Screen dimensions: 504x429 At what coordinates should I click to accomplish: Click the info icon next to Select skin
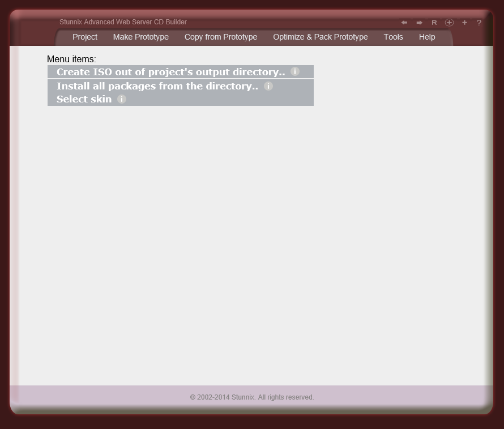click(121, 98)
